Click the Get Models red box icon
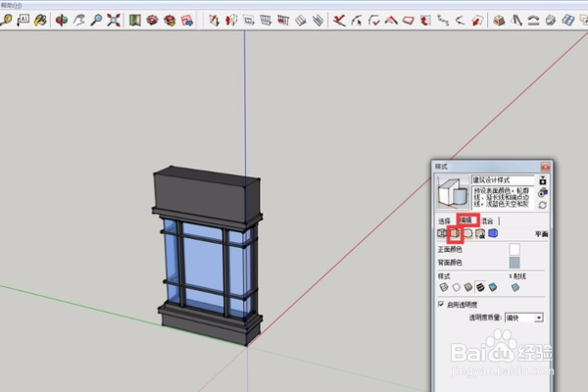The height and width of the screenshot is (392, 588). 152,20
